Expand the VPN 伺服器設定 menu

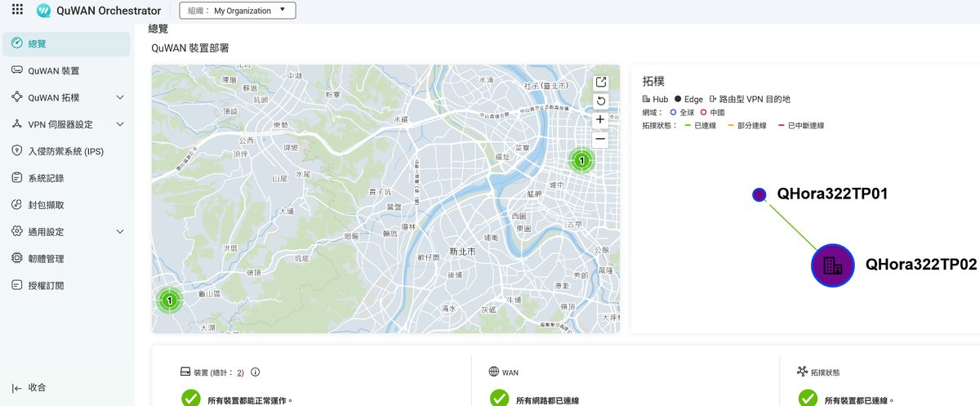point(120,124)
